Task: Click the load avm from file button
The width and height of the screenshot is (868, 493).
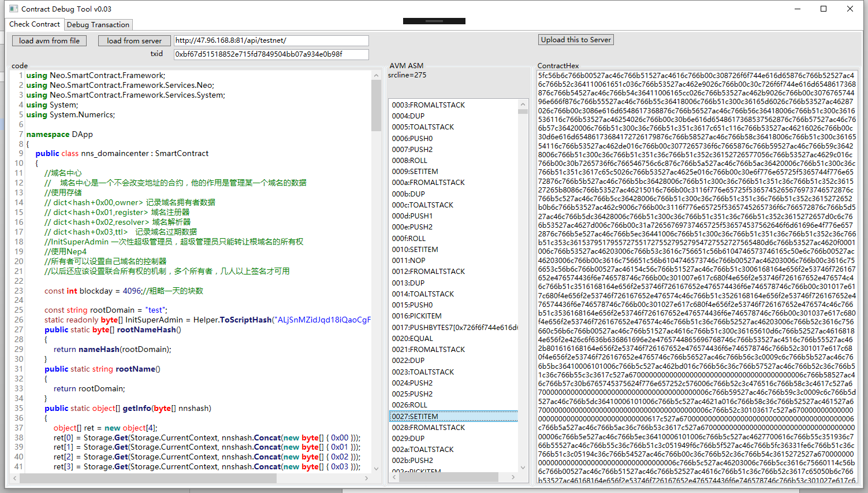Action: point(49,40)
